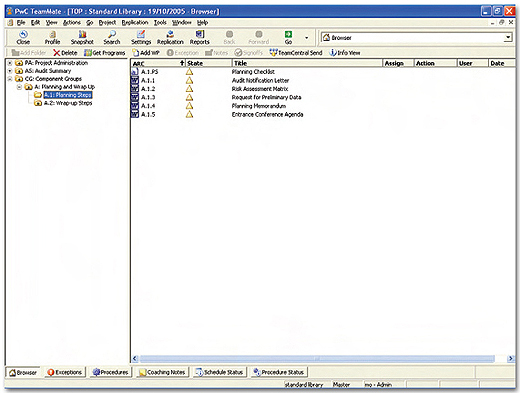The image size is (520, 393).
Task: Click the User column header
Action: (472, 63)
